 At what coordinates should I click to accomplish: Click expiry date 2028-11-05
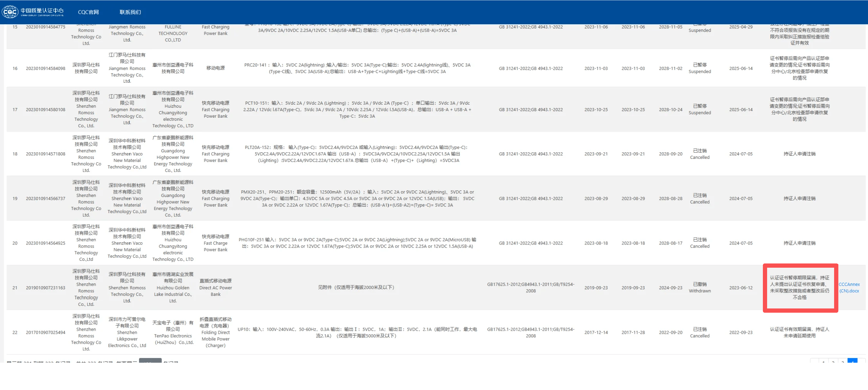click(670, 27)
